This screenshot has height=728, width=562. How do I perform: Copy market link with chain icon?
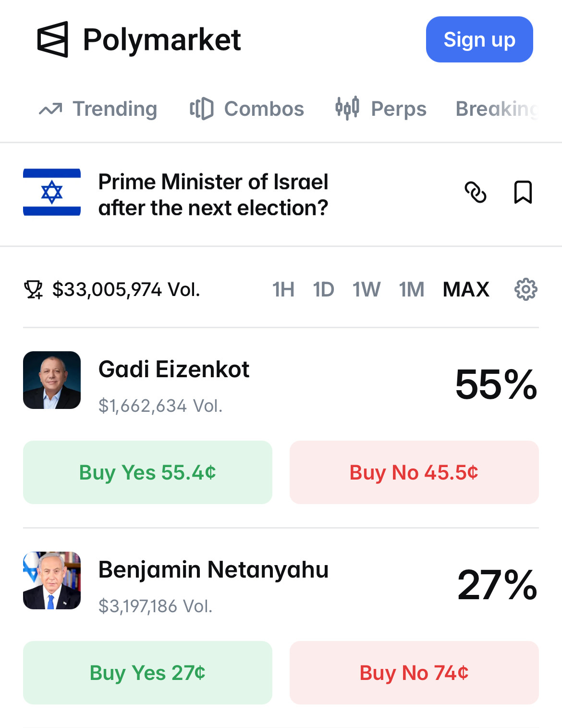476,192
